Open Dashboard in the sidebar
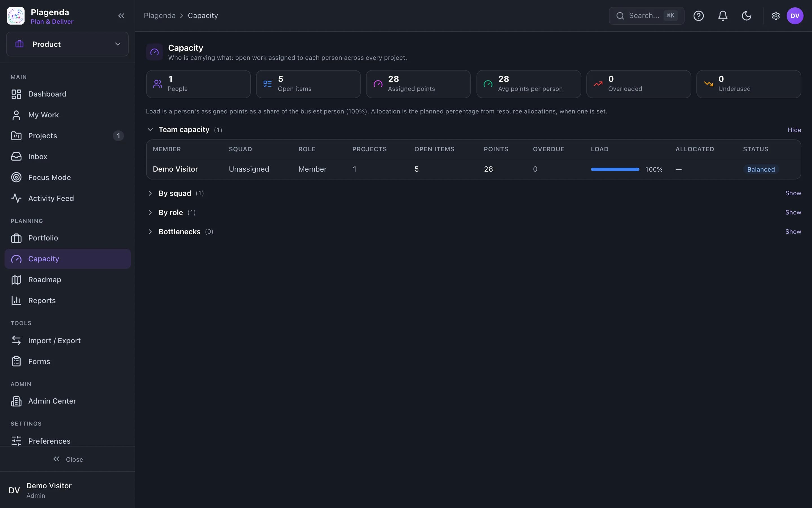812x508 pixels. coord(67,94)
